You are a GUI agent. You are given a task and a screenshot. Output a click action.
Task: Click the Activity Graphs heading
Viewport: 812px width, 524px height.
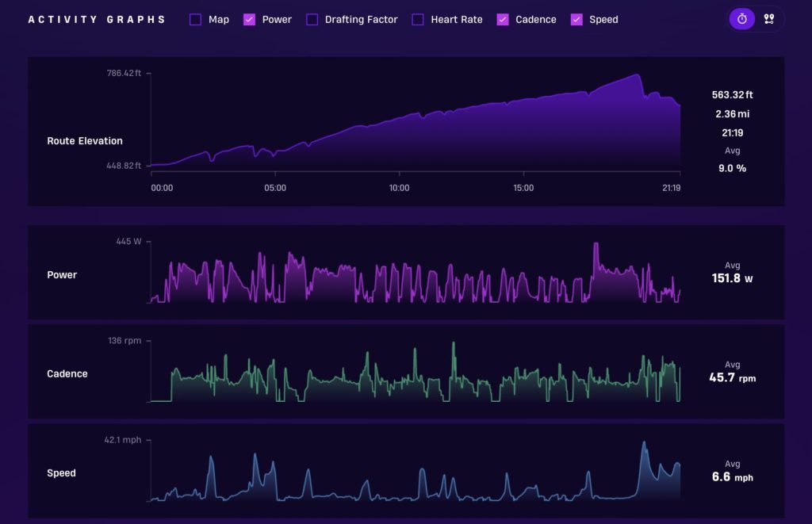point(97,20)
